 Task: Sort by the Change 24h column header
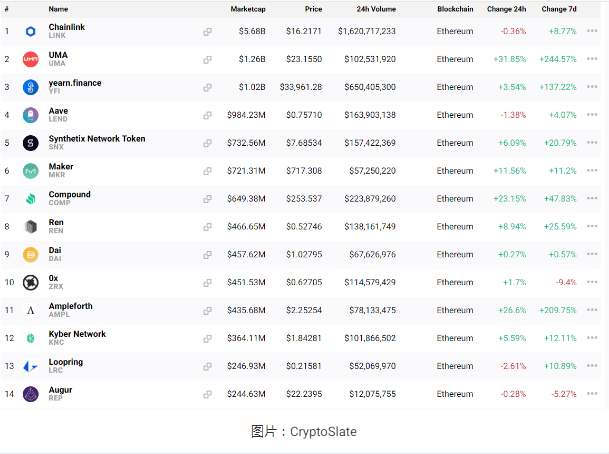506,8
